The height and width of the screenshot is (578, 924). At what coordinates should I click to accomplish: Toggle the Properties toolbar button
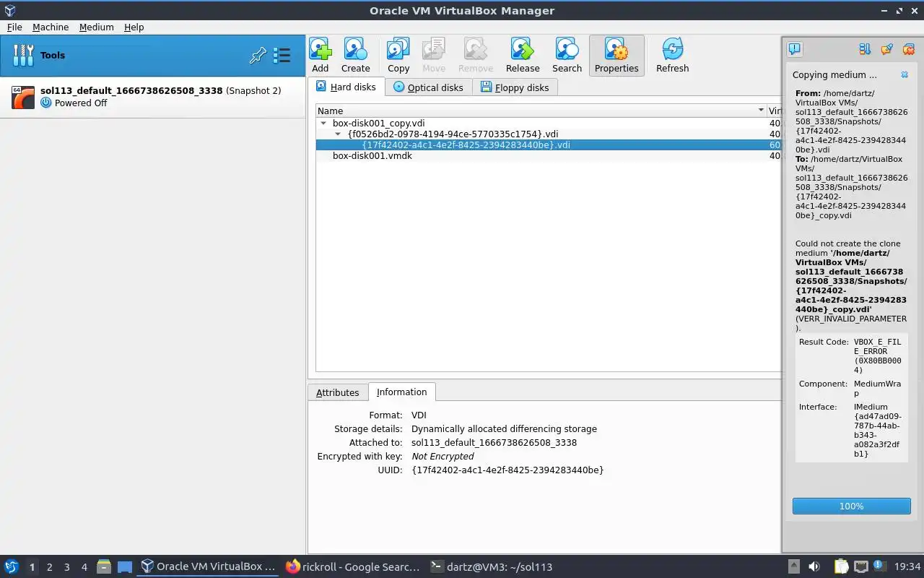pyautogui.click(x=616, y=56)
